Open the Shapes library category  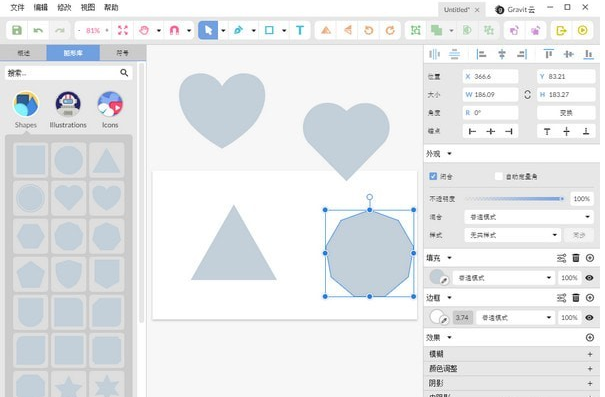coord(25,110)
